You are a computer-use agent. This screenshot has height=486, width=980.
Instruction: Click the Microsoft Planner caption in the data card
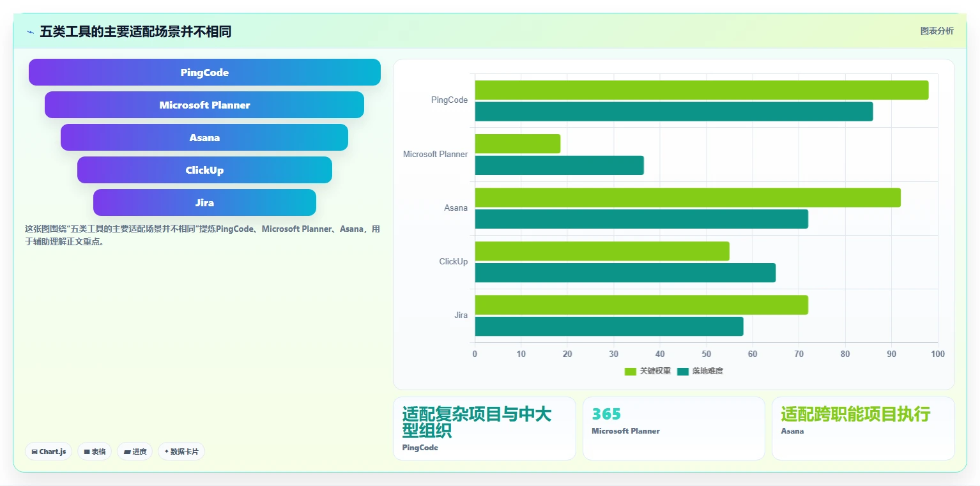point(625,431)
